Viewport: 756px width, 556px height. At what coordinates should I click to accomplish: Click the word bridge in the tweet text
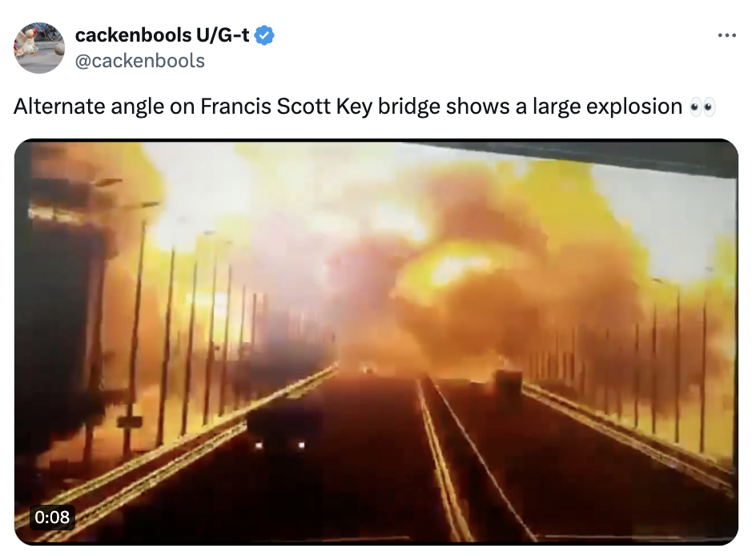click(x=409, y=107)
